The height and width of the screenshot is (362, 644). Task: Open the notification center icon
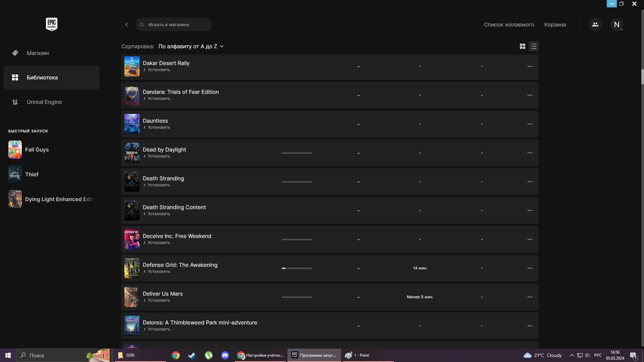[x=634, y=355]
